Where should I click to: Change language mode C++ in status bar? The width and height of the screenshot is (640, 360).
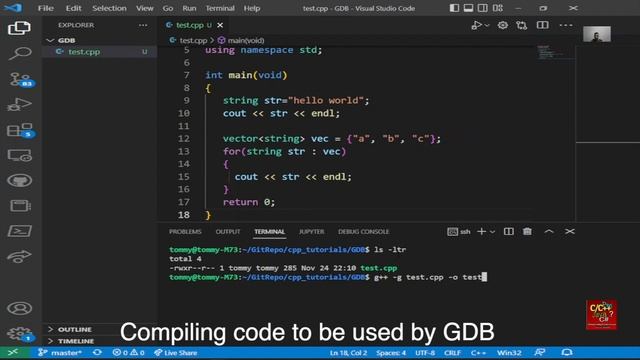pos(478,353)
